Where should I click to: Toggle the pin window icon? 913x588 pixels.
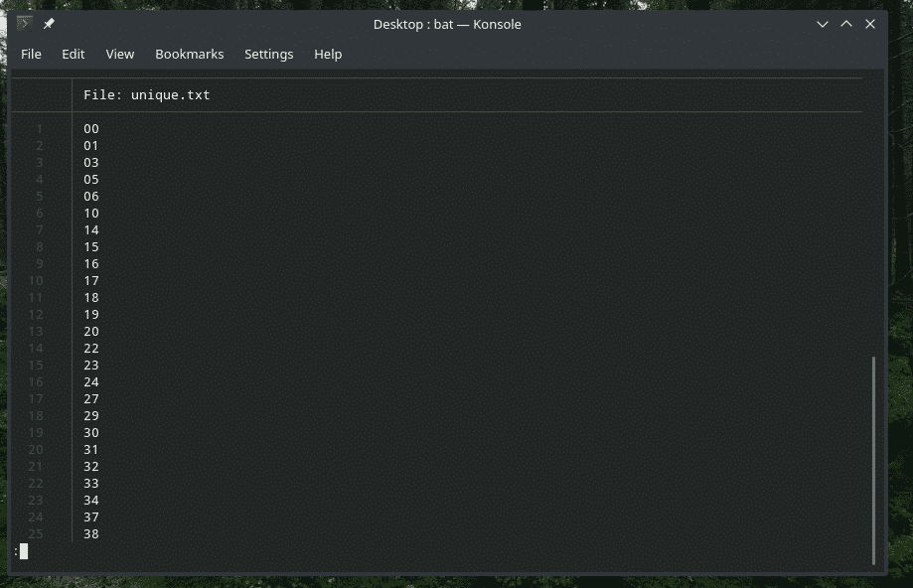pos(49,23)
